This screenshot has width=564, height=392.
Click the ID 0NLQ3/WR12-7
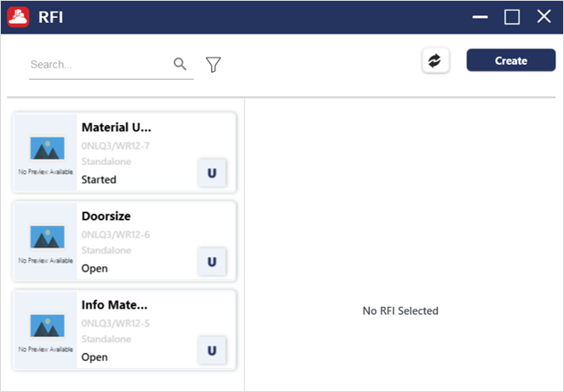[x=115, y=145]
